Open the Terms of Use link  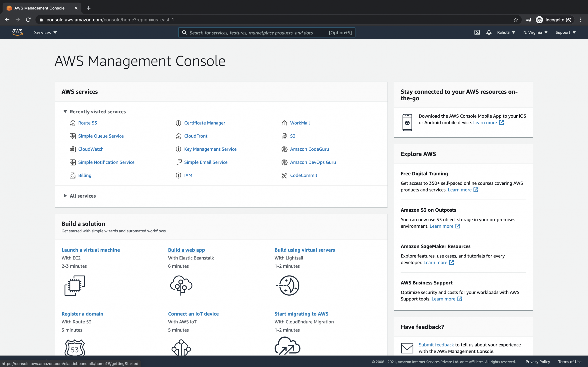point(569,362)
